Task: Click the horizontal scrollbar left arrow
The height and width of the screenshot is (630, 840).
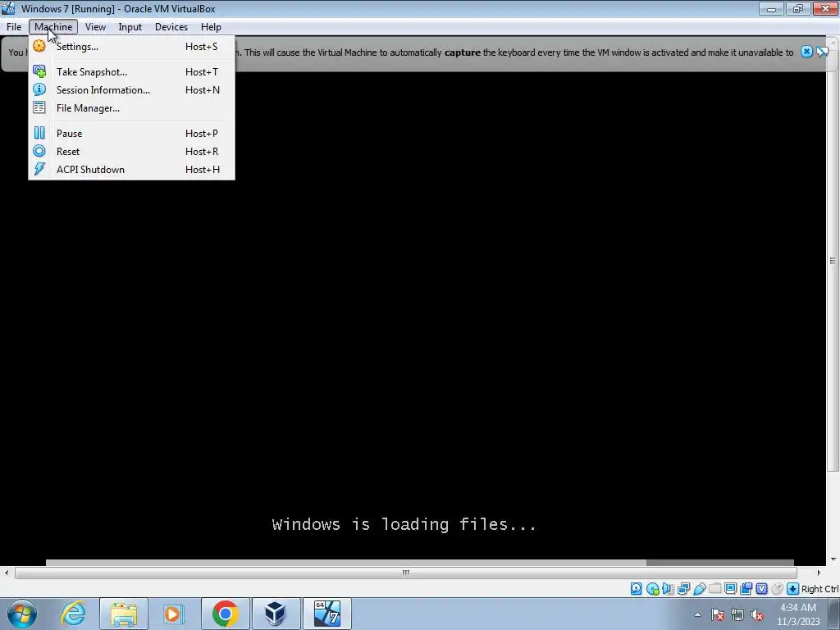Action: pos(6,573)
